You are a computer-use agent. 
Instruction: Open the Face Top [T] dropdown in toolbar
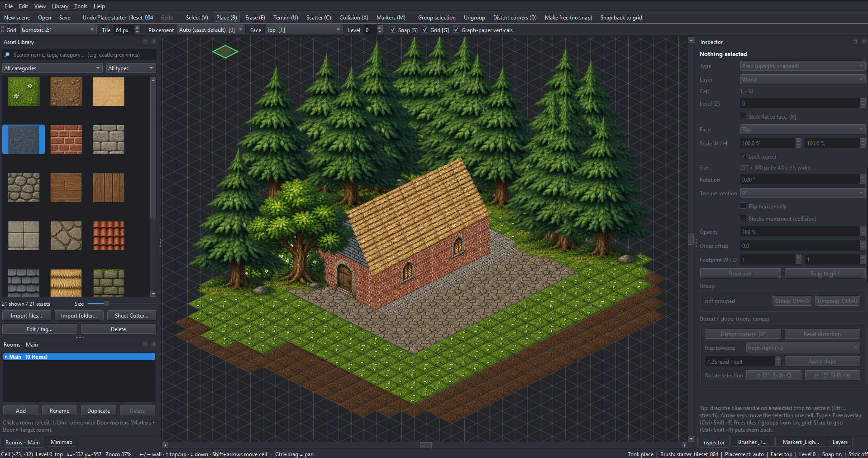[x=303, y=30]
